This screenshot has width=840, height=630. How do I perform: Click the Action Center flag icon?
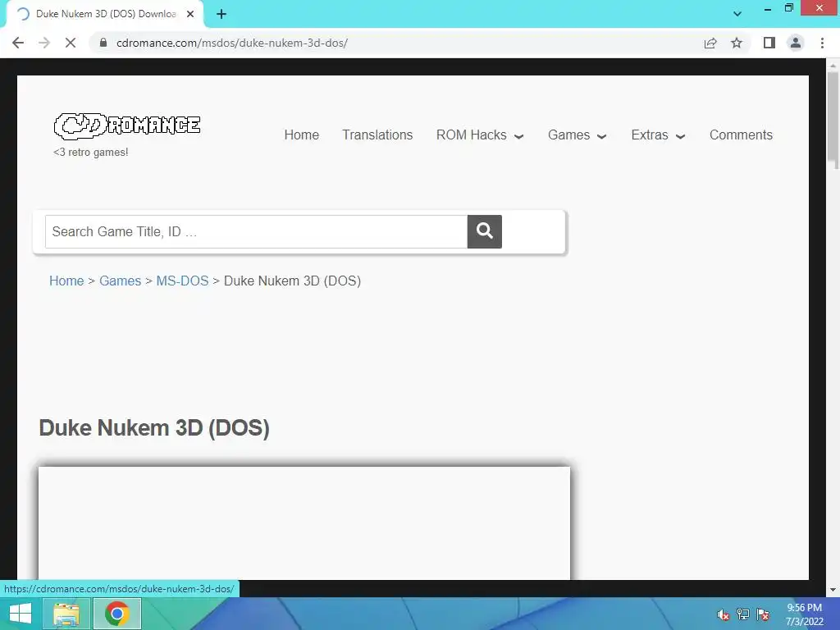tap(763, 615)
